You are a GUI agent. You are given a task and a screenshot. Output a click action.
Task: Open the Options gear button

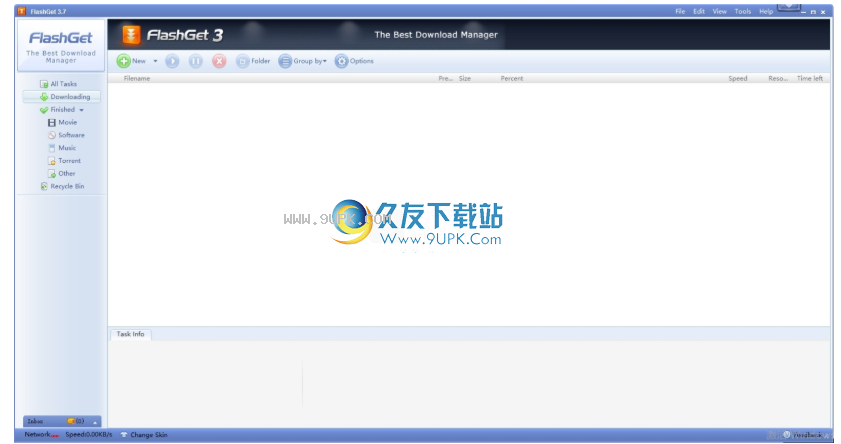point(354,61)
